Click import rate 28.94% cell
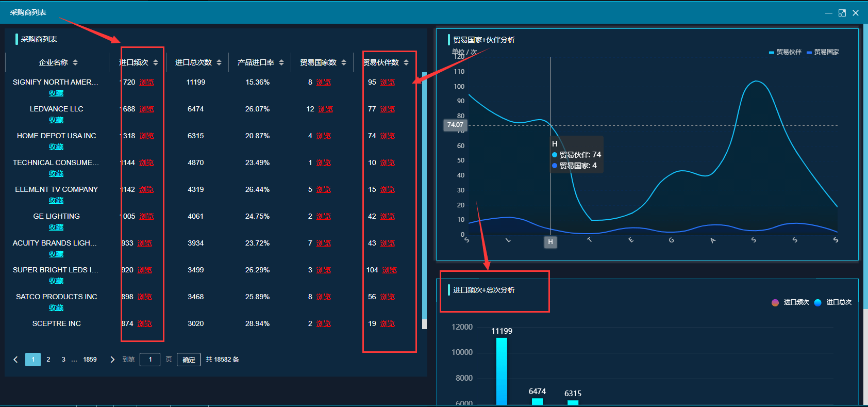868x407 pixels. coord(257,323)
